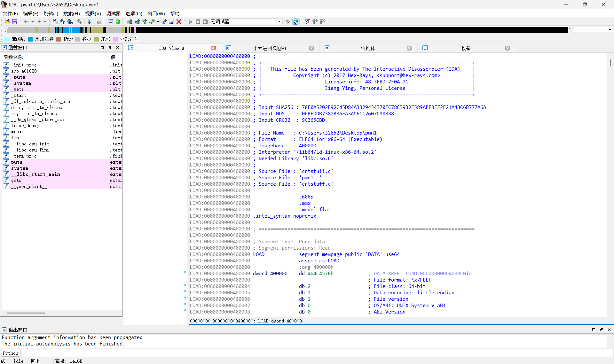
Task: Open the forward-jump history dropdown arrow
Action: 45,22
